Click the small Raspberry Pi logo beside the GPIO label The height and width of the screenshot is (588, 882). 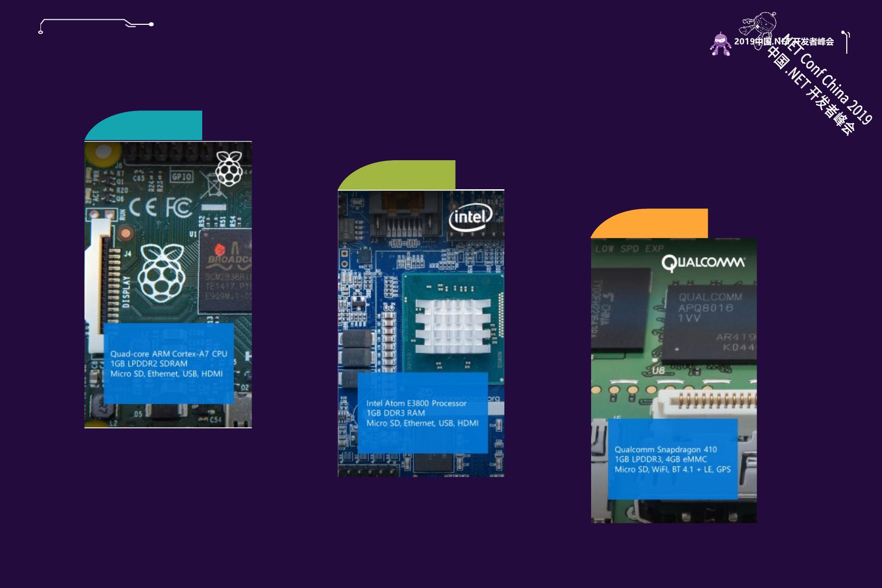click(229, 168)
